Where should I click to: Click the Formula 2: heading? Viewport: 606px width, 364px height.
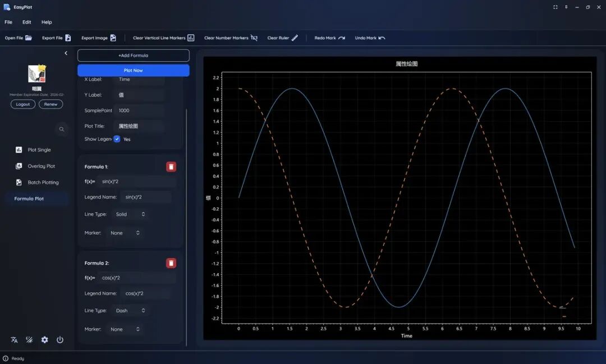click(x=97, y=263)
